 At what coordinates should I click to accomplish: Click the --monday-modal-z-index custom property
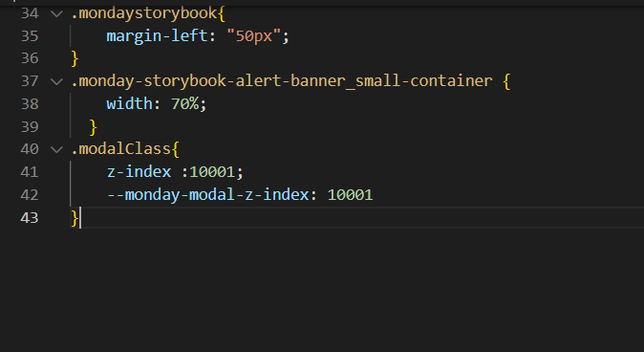(208, 195)
